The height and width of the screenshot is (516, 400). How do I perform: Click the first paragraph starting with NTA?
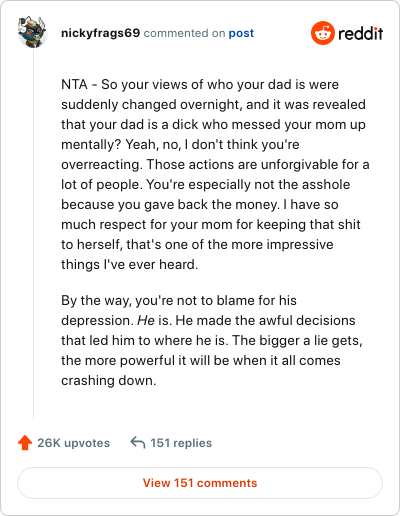click(215, 174)
